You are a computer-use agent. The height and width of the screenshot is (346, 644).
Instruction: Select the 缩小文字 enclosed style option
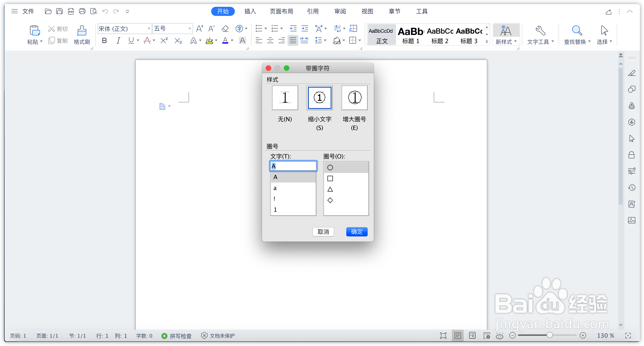pyautogui.click(x=319, y=98)
